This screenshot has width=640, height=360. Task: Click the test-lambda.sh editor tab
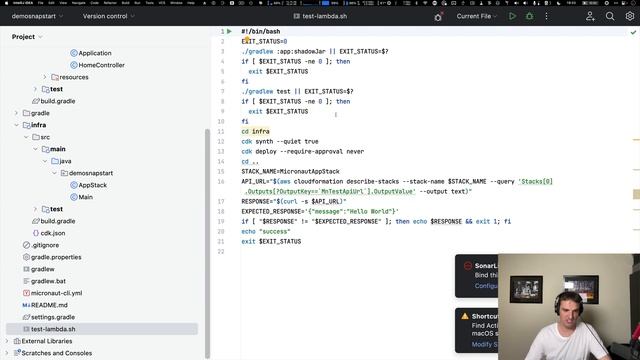tap(320, 16)
